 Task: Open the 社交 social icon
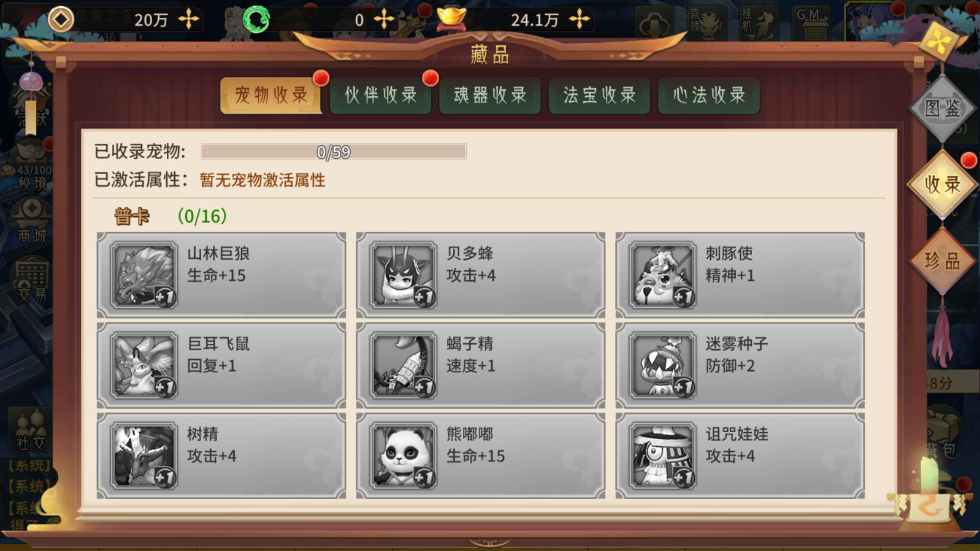31,429
